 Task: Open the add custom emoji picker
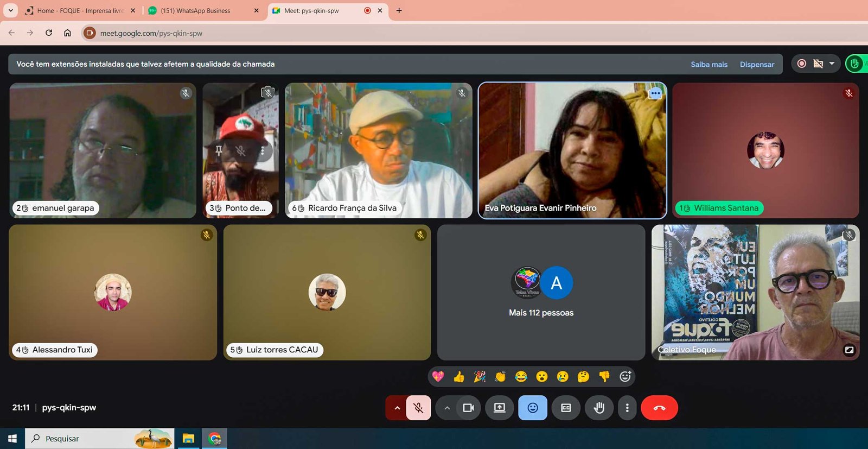[x=626, y=376]
